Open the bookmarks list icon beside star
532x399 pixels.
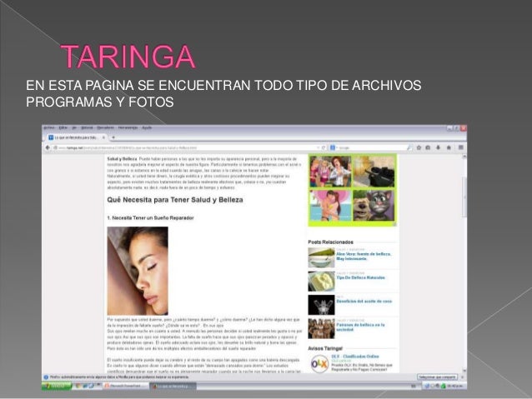[x=428, y=147]
